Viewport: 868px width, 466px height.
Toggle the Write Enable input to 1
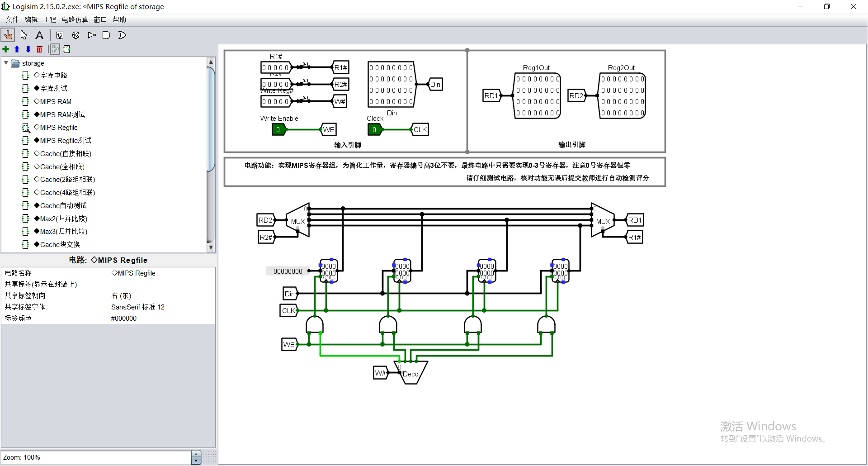point(278,129)
